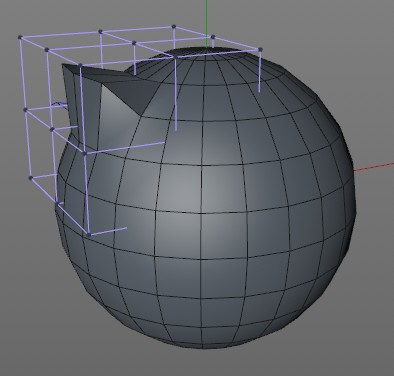Select the rightmost top lattice corner point
Screen dimensions: 394x376
click(x=260, y=50)
